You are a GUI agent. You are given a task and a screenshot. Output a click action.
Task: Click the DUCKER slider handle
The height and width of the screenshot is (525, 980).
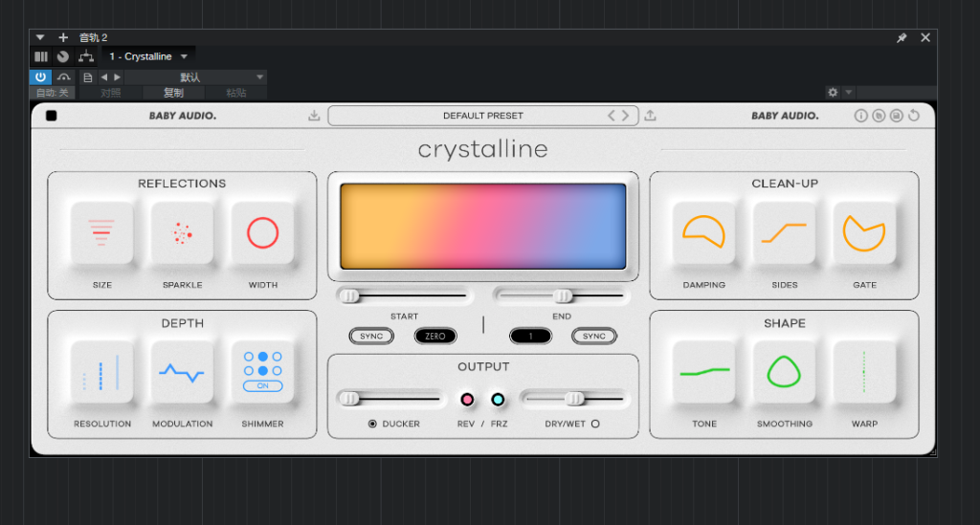pyautogui.click(x=350, y=398)
